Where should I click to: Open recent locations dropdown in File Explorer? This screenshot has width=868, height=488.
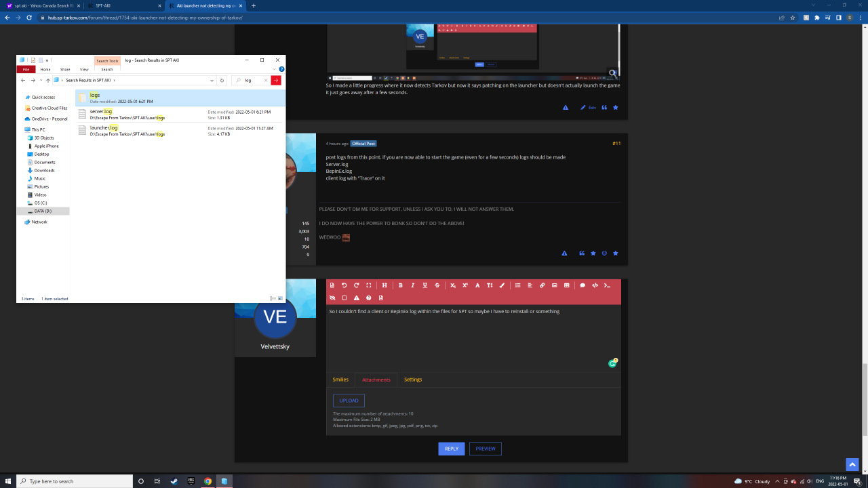41,80
